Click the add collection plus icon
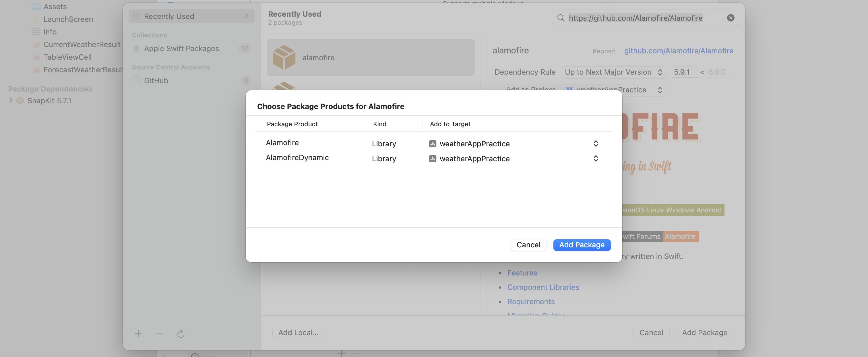 (x=138, y=333)
